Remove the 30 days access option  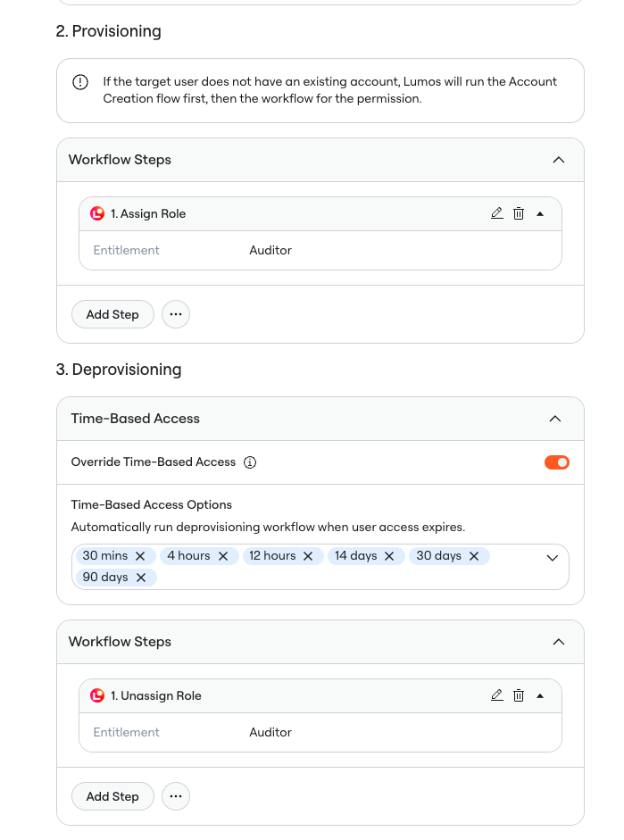[x=474, y=556]
